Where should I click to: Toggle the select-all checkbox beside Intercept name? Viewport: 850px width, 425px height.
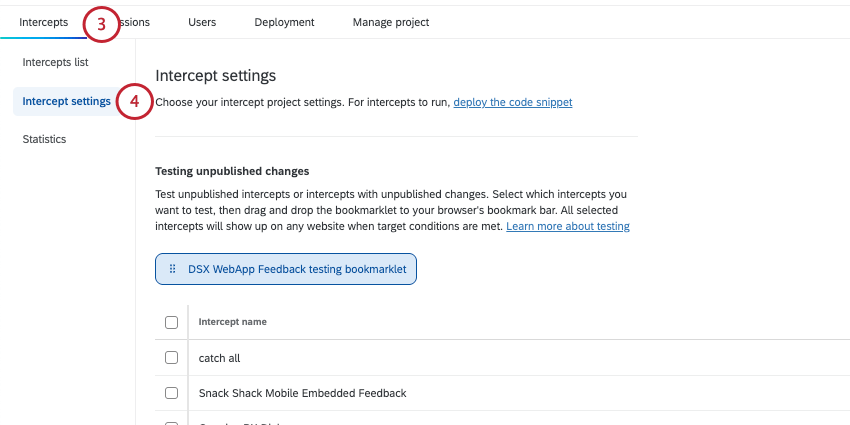[x=171, y=322]
